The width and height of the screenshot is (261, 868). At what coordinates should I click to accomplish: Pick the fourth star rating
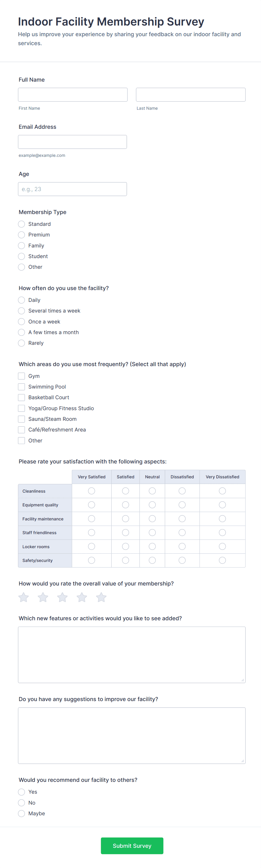pyautogui.click(x=82, y=598)
